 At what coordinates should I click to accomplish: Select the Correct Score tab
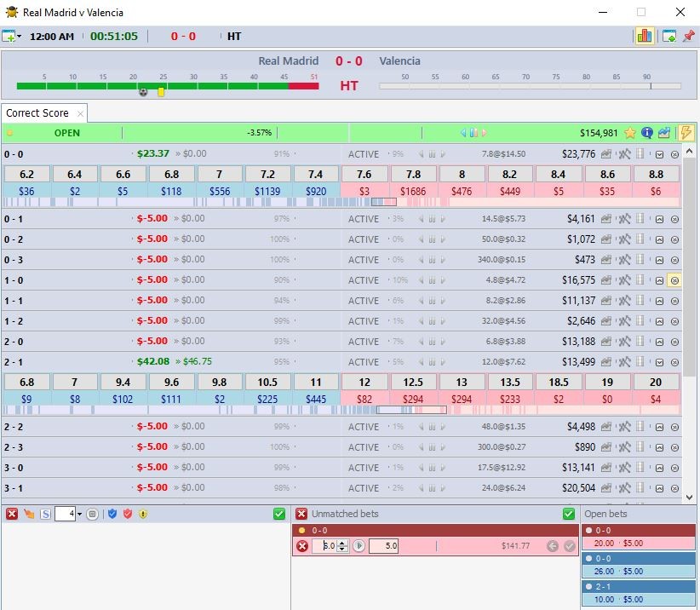pyautogui.click(x=37, y=112)
